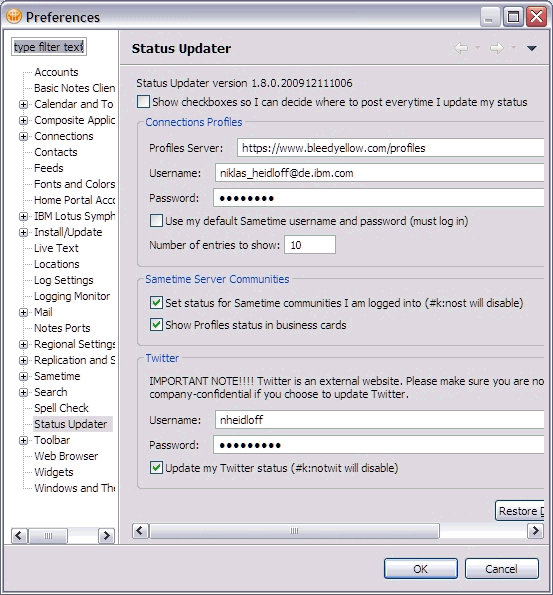Viewport: 553px width, 595px height.
Task: Click content pane scroll right arrow
Action: coord(536,530)
